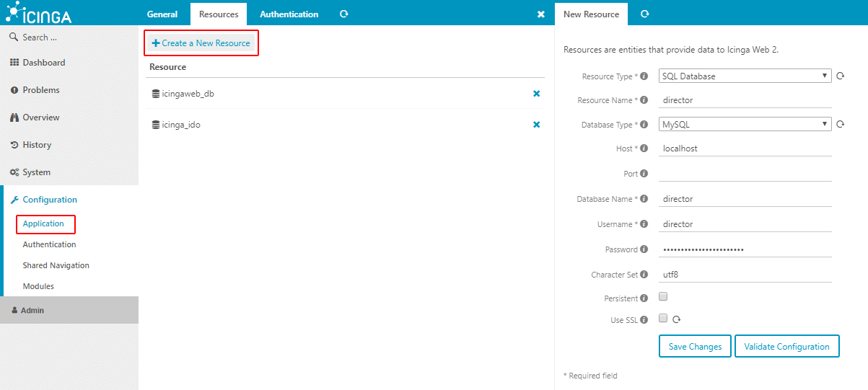This screenshot has width=868, height=390.
Task: Click the Password input field
Action: (x=745, y=249)
